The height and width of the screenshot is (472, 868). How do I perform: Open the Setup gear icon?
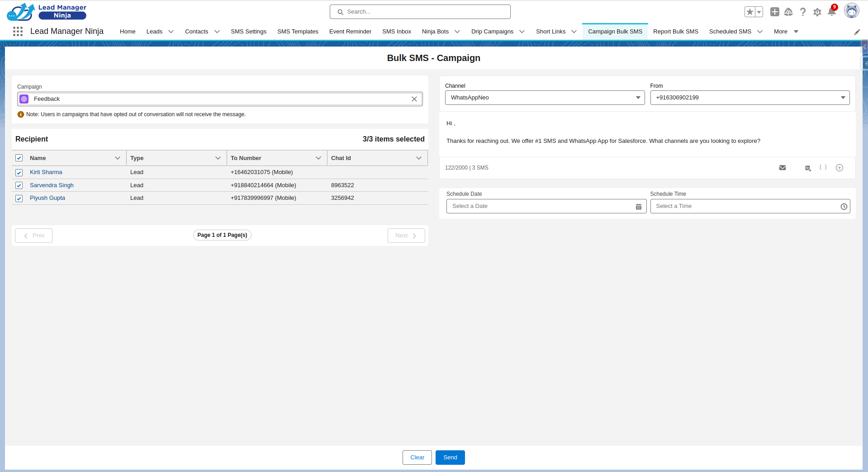[817, 12]
